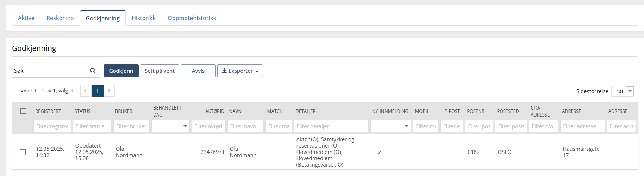Switch to the Aktive tab
The image size is (644, 176).
point(26,18)
